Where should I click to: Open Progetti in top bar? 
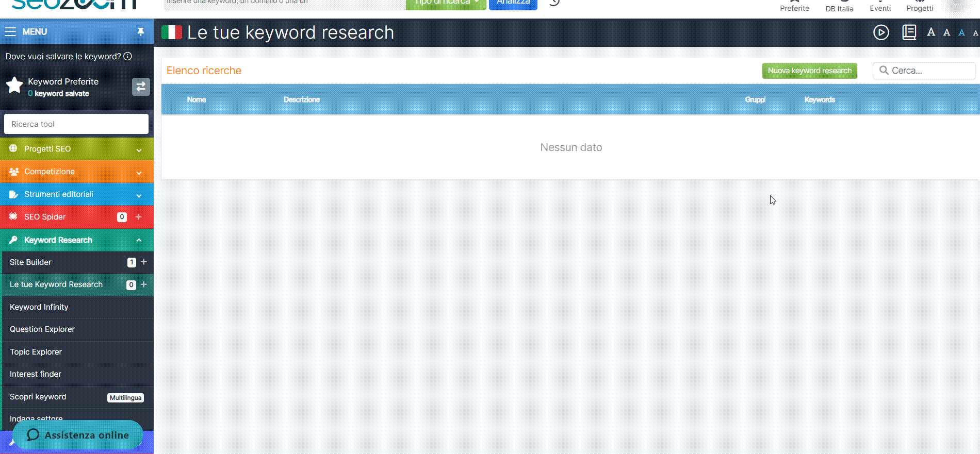coord(920,6)
